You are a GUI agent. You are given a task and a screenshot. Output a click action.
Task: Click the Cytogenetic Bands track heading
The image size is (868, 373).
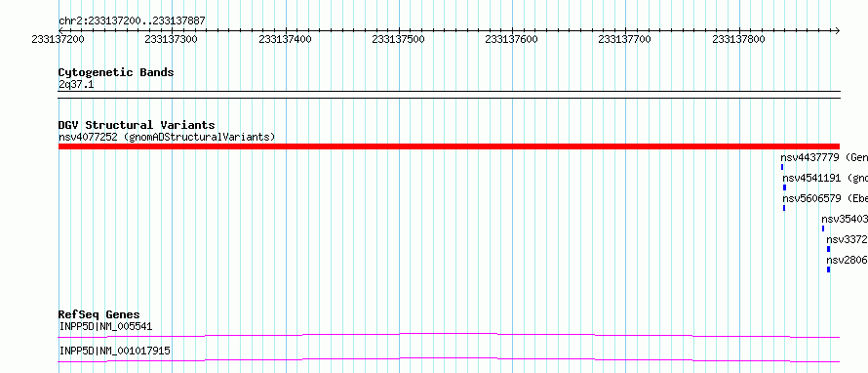pos(116,72)
